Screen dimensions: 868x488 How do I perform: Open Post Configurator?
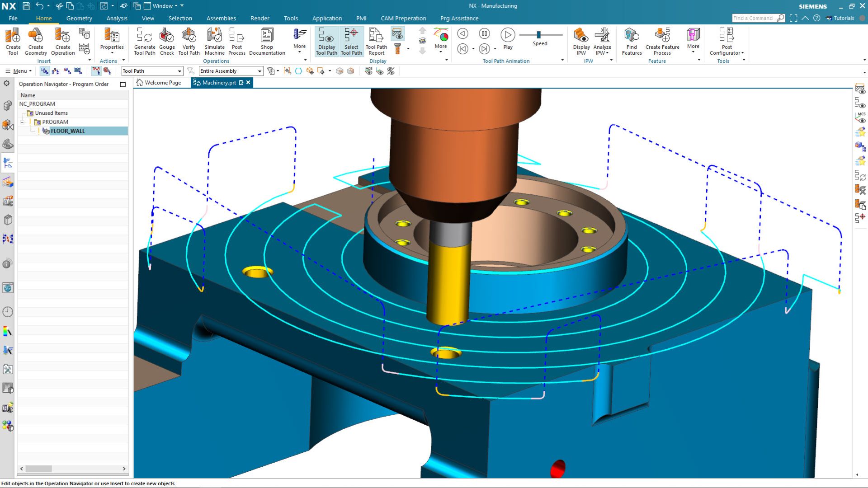[x=726, y=41]
